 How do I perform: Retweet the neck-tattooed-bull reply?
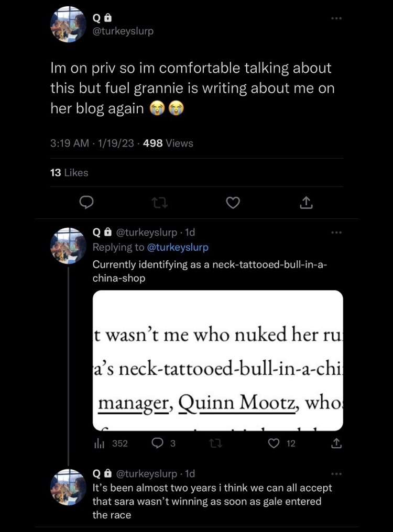[214, 444]
